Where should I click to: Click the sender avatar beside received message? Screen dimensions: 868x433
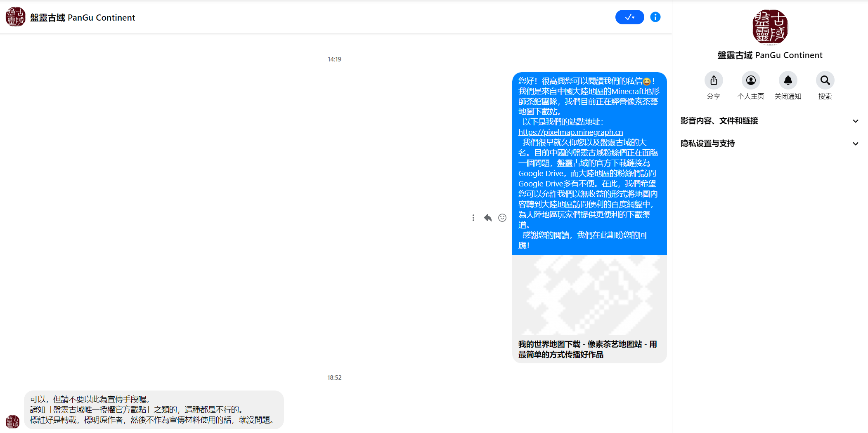[x=13, y=422]
